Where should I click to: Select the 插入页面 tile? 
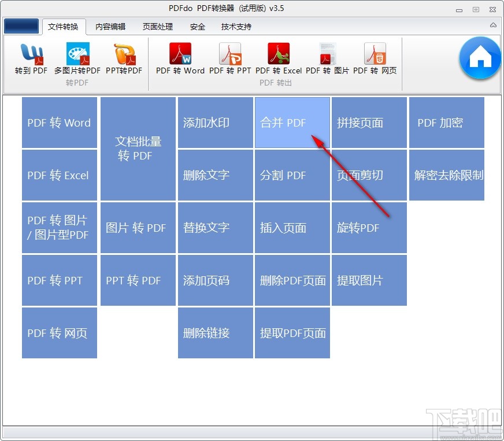[x=292, y=228]
